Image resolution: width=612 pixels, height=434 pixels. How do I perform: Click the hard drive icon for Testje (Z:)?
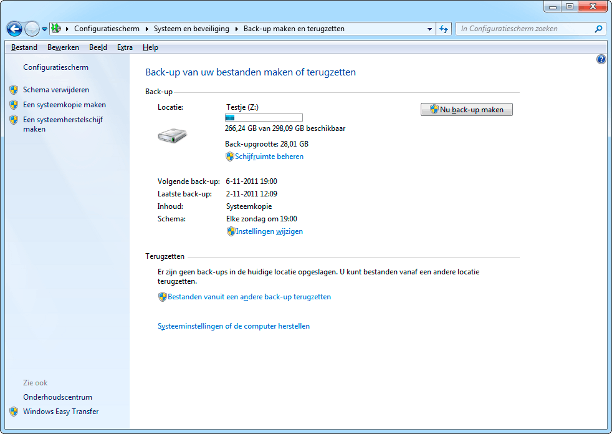[172, 136]
